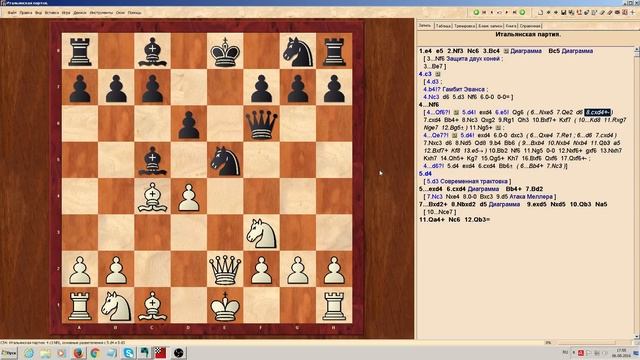
Task: Select the highlighted move 8.cxd4+-
Action: coord(598,112)
